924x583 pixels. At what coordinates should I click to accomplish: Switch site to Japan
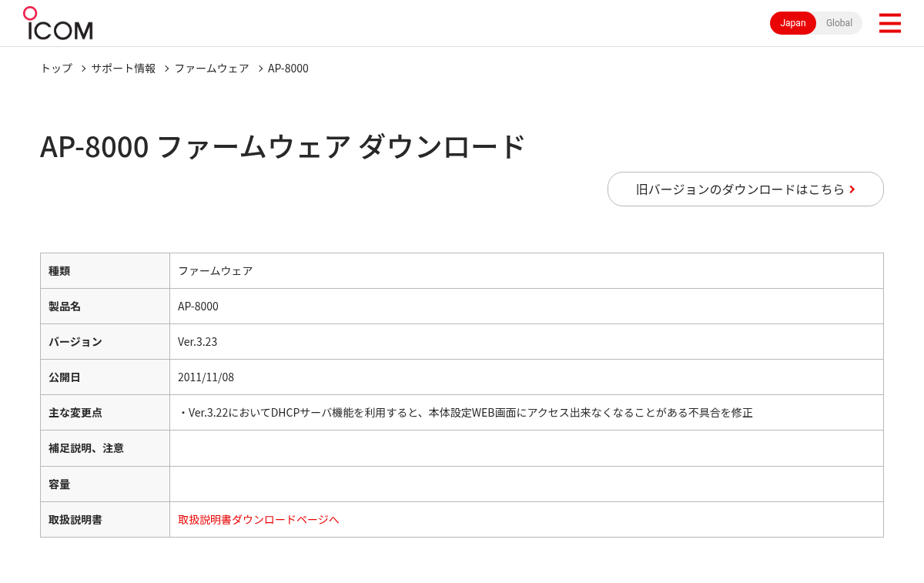[x=793, y=23]
